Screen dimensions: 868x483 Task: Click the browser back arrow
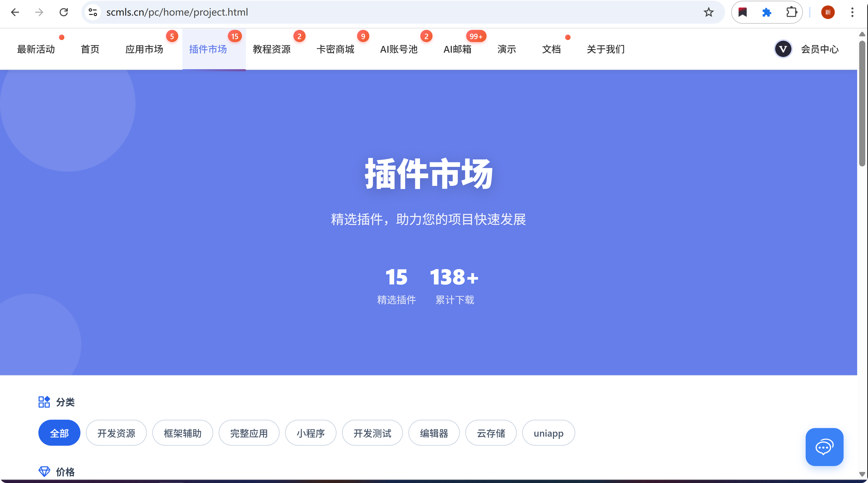(15, 12)
